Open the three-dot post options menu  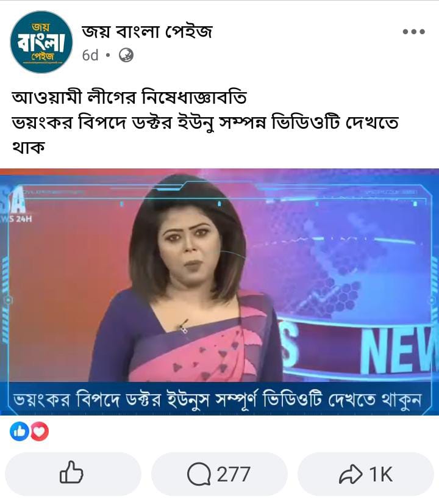413,32
